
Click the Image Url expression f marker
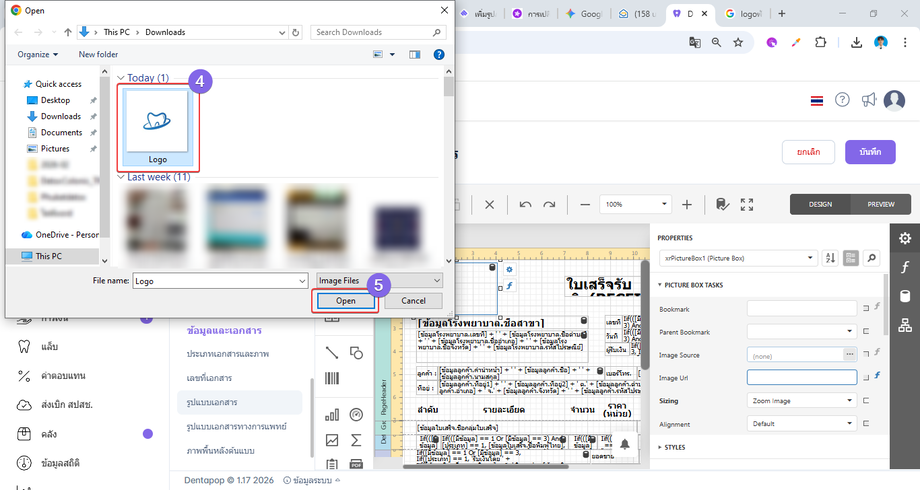pyautogui.click(x=877, y=376)
